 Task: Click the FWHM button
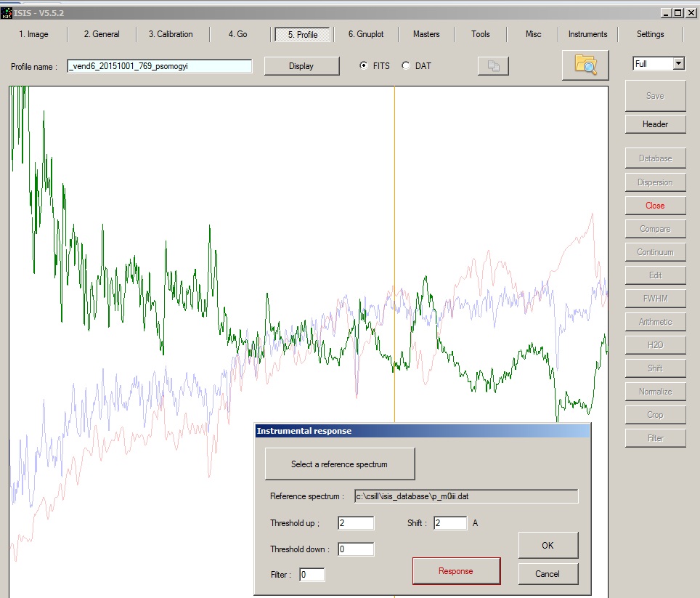tap(656, 299)
